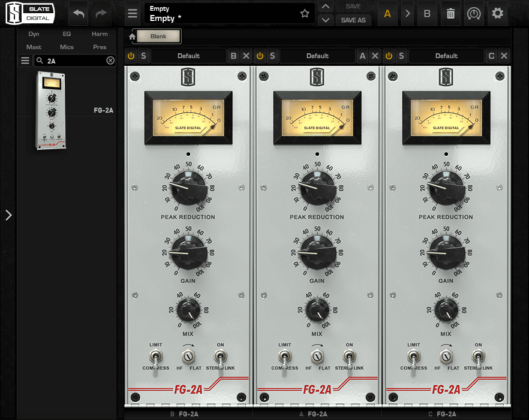Screen dimensions: 529x420
Task: Click Gain knob on module A
Action: pos(317,252)
